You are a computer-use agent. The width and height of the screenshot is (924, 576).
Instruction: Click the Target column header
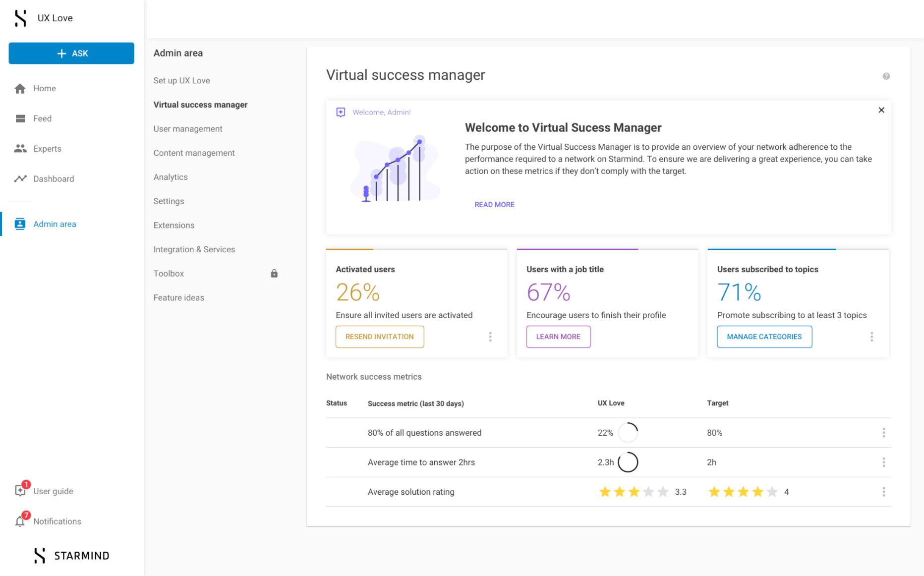[x=718, y=403]
